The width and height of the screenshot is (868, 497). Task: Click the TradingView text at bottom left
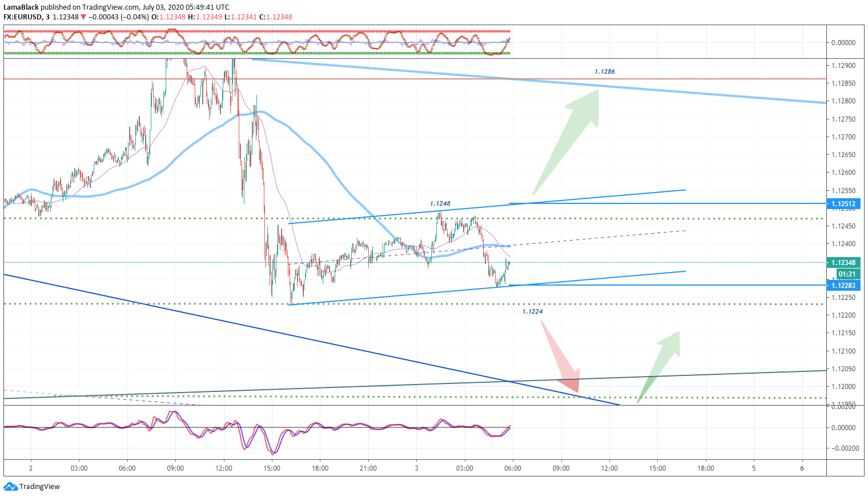click(39, 487)
